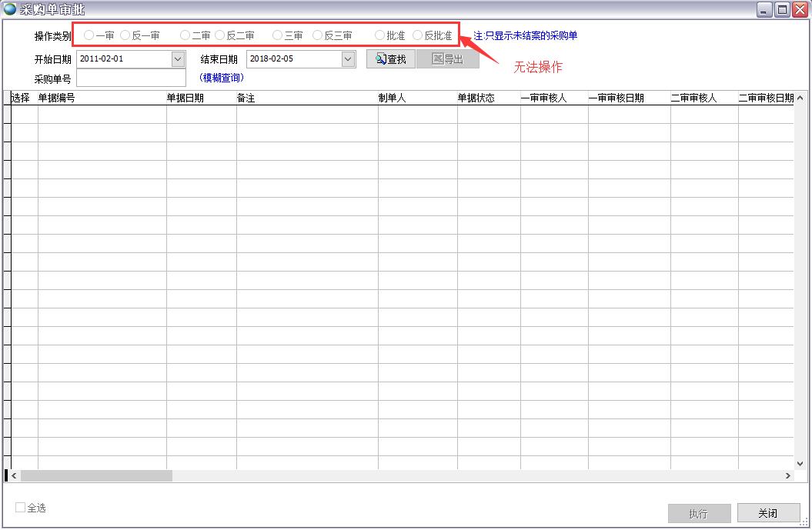
Task: Click the 关闭 (close) button
Action: 767,513
